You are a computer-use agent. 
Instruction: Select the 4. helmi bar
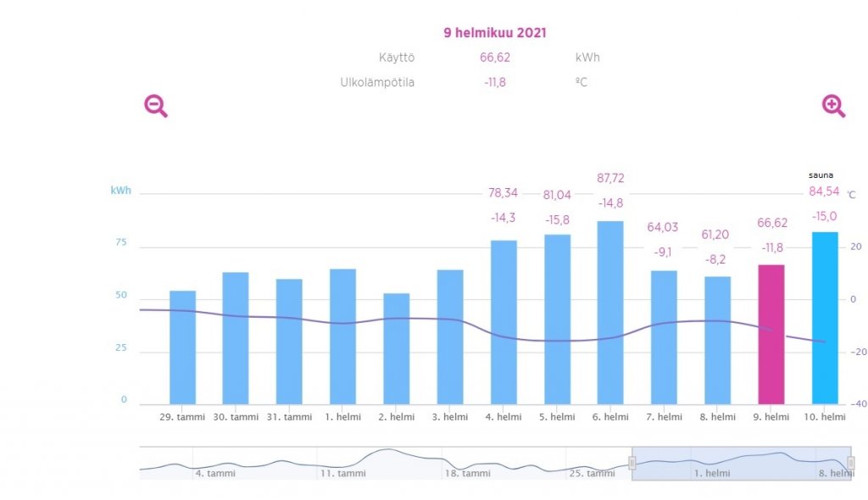(504, 322)
